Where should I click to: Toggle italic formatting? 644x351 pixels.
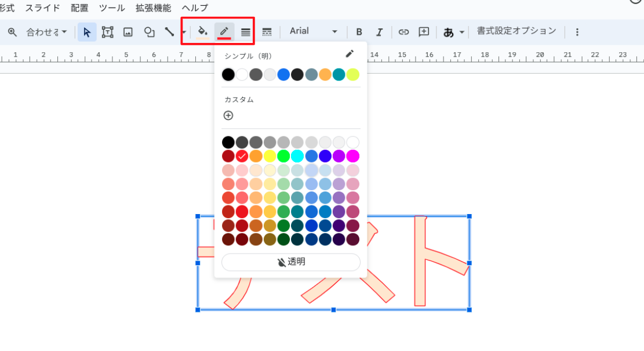(380, 32)
